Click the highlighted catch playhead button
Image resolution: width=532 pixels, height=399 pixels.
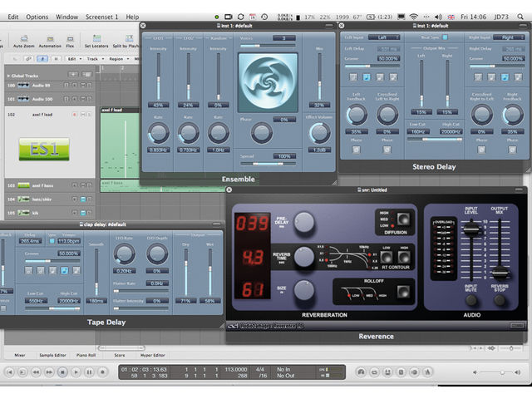[42, 59]
